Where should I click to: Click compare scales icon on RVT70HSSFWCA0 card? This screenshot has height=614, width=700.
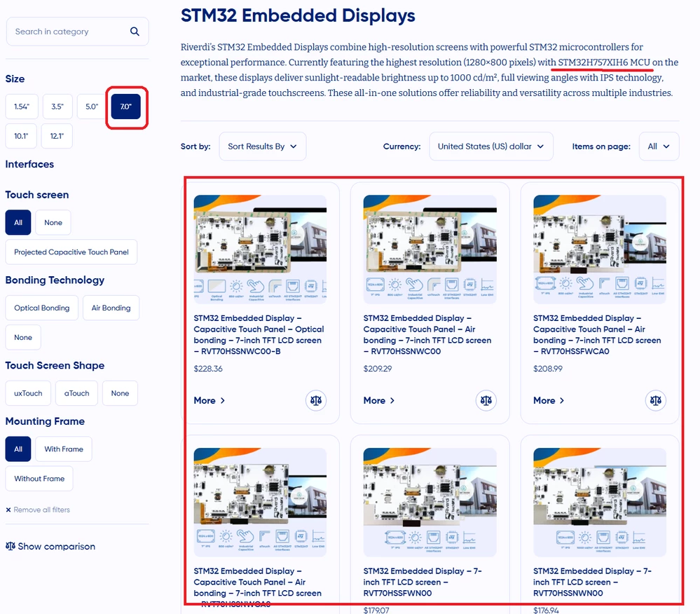click(x=656, y=400)
